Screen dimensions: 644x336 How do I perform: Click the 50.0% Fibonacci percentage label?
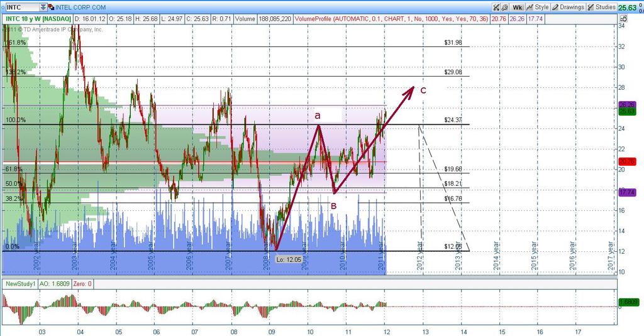point(13,184)
